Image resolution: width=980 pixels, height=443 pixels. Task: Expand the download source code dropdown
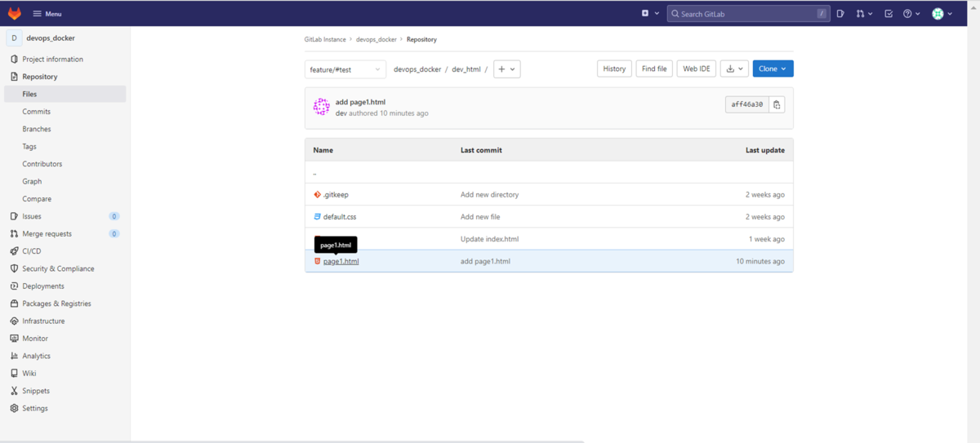coord(735,69)
